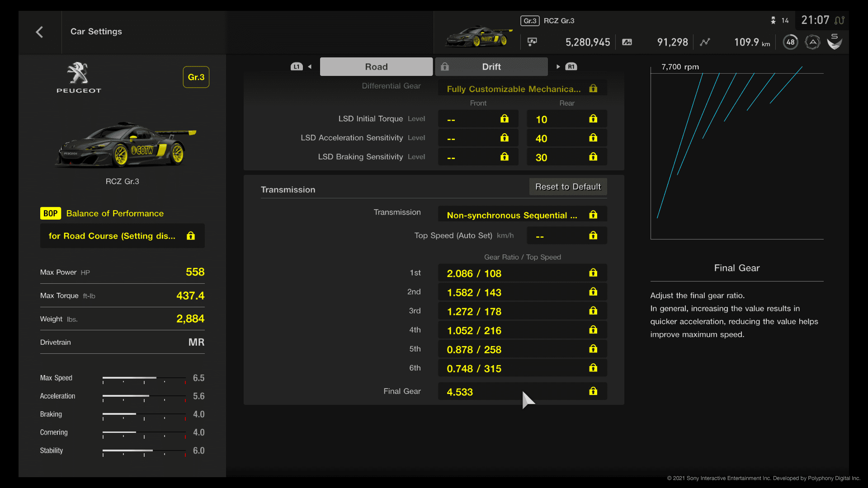Screen dimensions: 868x488
Task: Switch to the Drift settings tab
Action: pos(491,67)
